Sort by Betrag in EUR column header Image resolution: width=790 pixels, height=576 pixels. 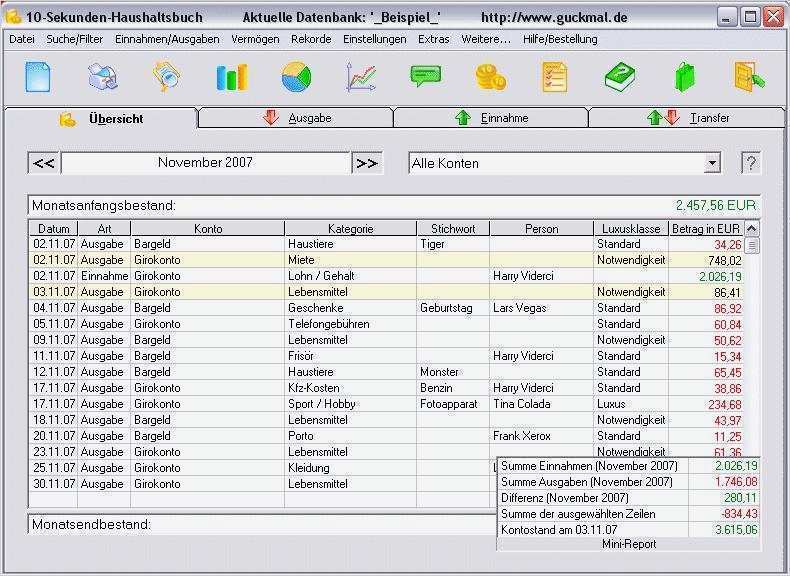click(706, 229)
